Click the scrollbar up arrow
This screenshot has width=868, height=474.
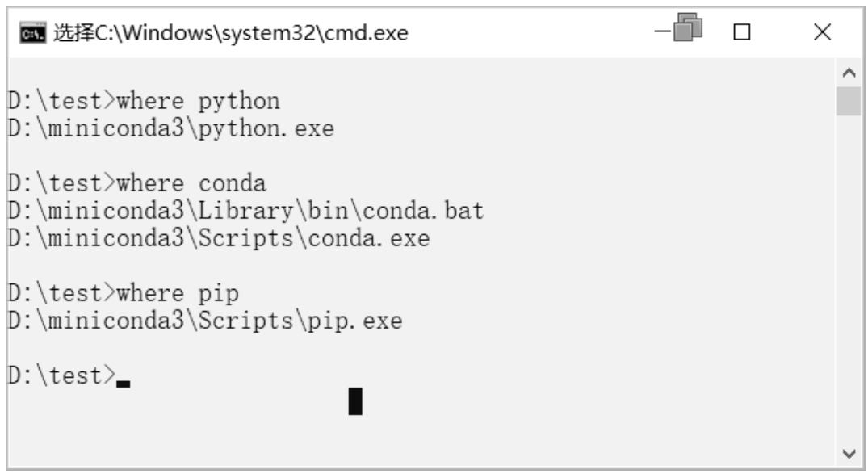coord(849,73)
